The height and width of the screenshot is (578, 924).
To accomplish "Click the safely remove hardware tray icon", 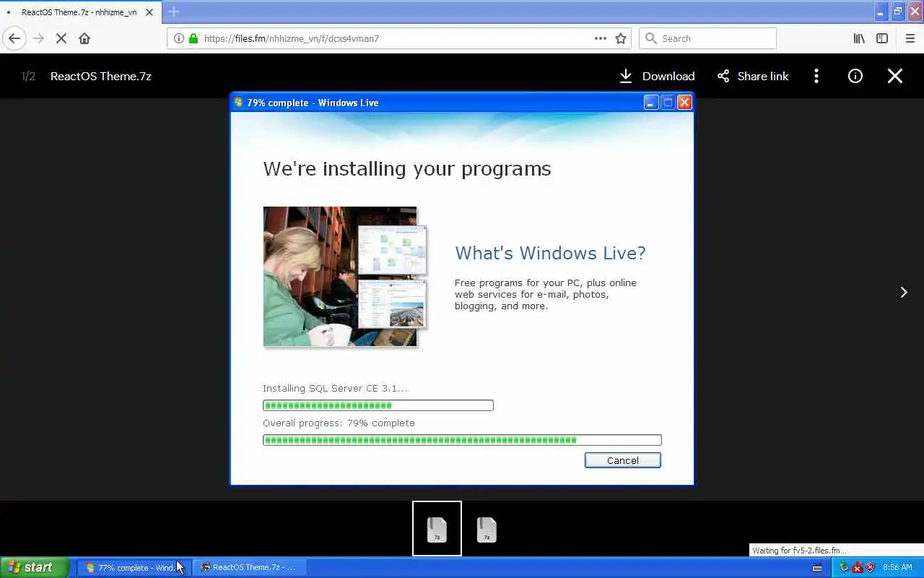I will coord(845,568).
